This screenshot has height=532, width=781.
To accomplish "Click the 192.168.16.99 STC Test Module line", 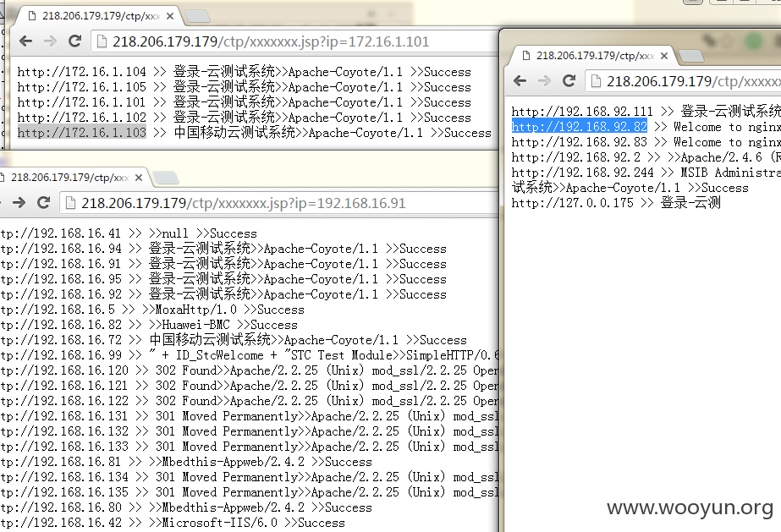I will point(249,355).
